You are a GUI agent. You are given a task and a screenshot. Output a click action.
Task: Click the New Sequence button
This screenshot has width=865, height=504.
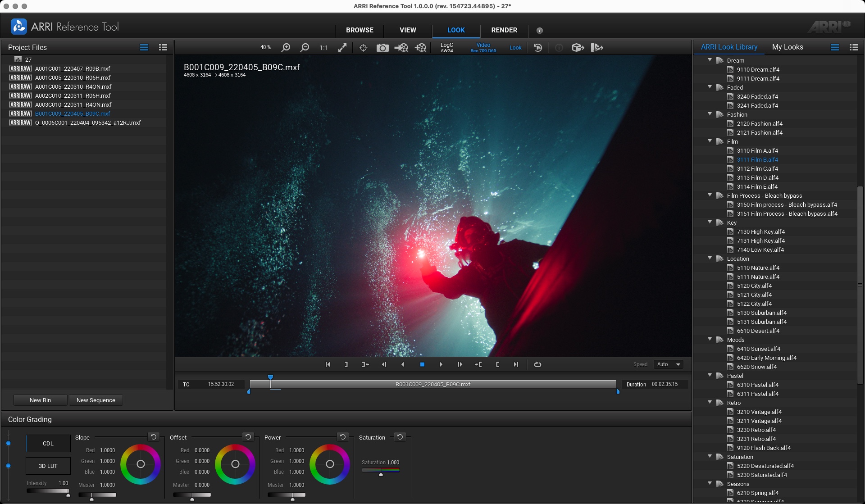pyautogui.click(x=96, y=400)
